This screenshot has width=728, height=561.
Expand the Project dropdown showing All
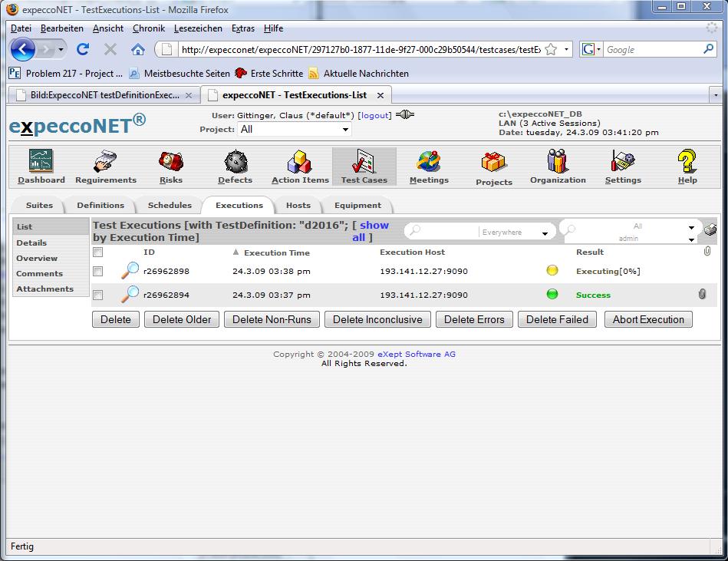click(x=294, y=130)
